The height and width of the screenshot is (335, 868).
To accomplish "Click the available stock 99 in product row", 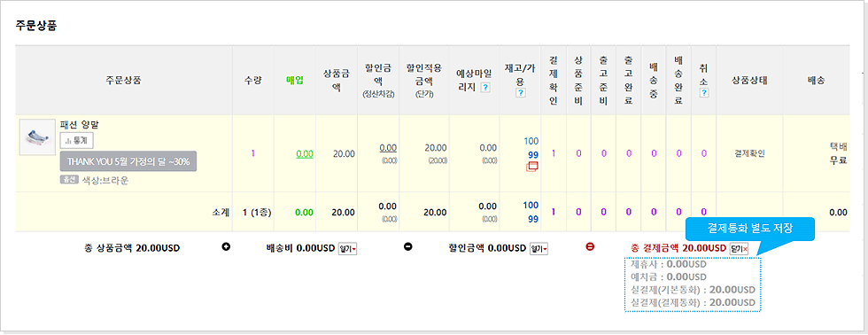I will [533, 155].
